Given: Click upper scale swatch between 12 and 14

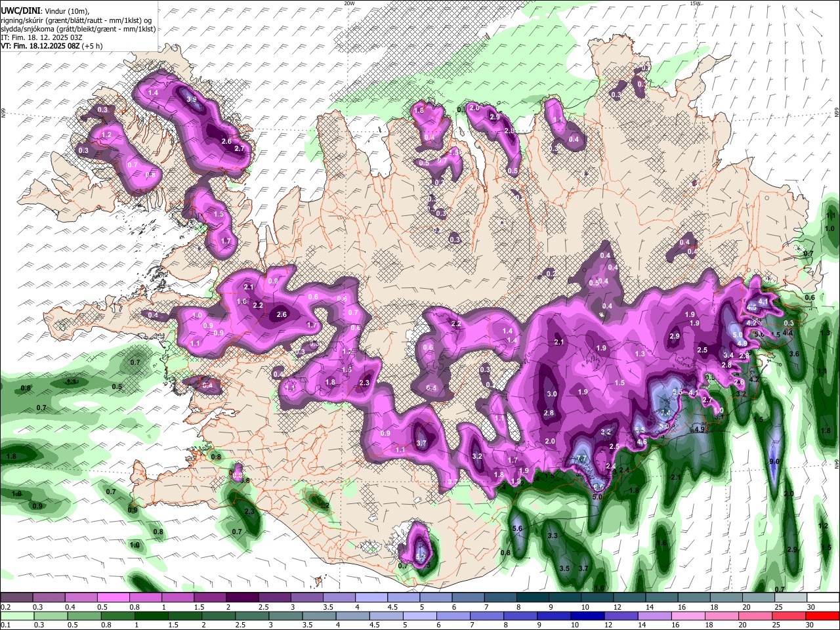Looking at the screenshot, I should pos(628,597).
